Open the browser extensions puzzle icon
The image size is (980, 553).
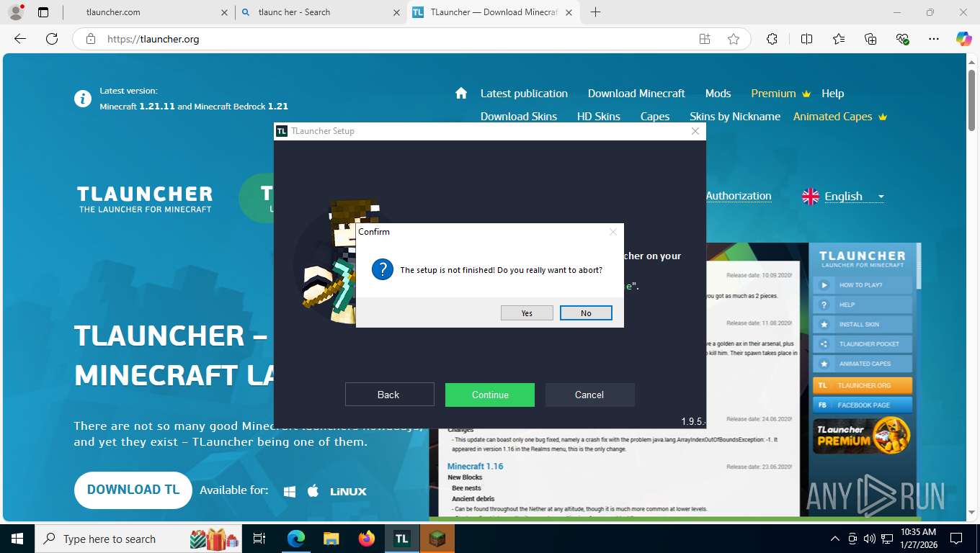[772, 39]
